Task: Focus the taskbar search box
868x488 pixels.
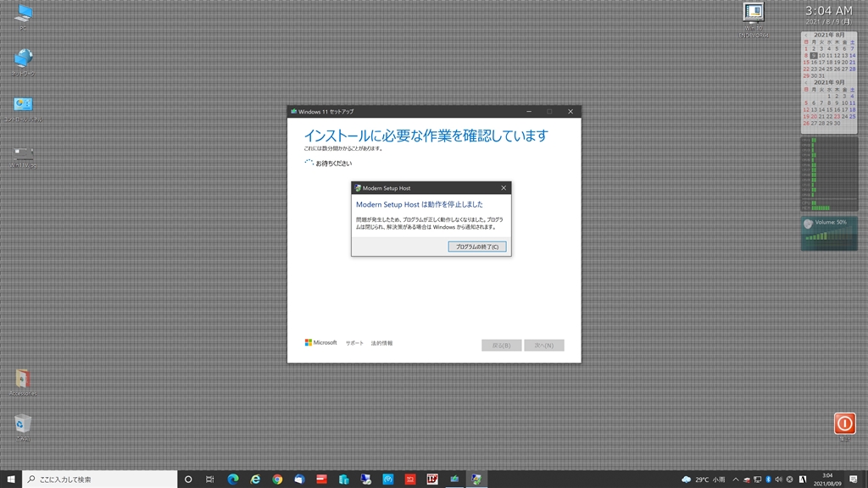Action: 100,480
